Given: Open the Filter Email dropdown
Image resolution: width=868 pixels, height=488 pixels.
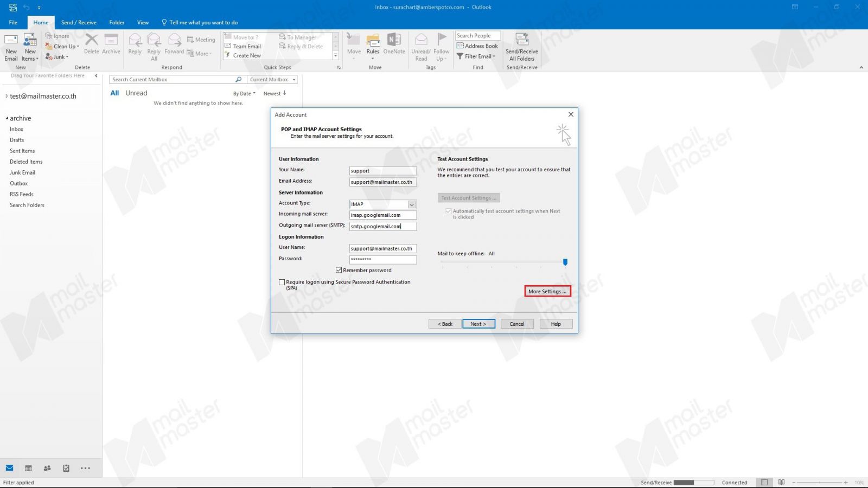Looking at the screenshot, I should click(x=476, y=56).
